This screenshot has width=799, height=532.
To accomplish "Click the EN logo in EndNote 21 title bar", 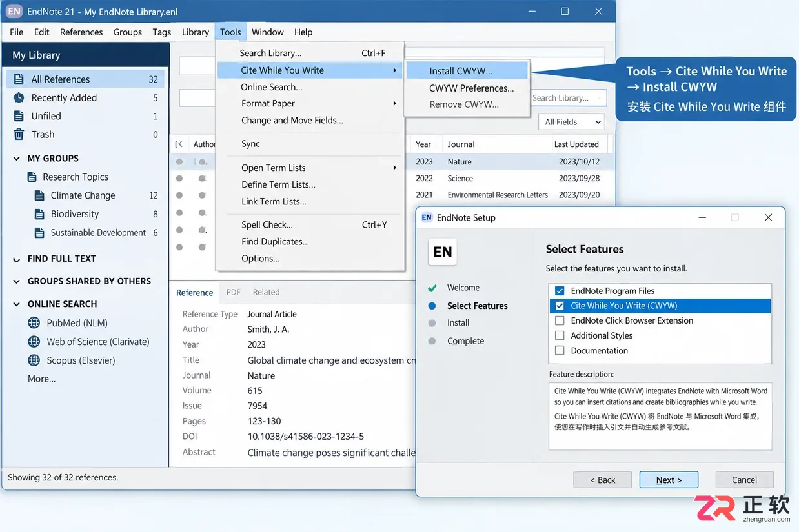I will click(14, 12).
